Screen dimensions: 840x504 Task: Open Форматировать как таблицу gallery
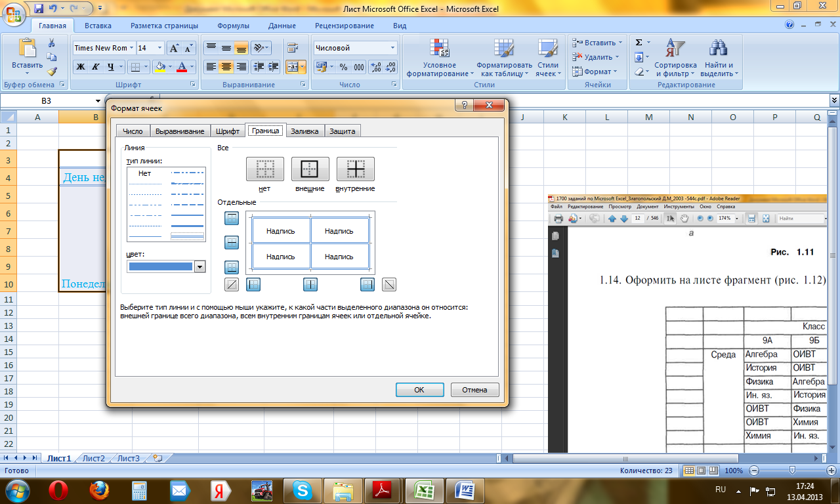[x=504, y=58]
